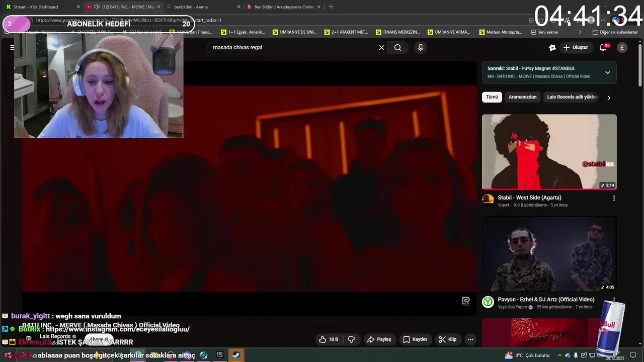The height and width of the screenshot is (362, 644).
Task: Switch to the Ben Bildim Arkadaşlarınla Online tab
Action: 284,7
